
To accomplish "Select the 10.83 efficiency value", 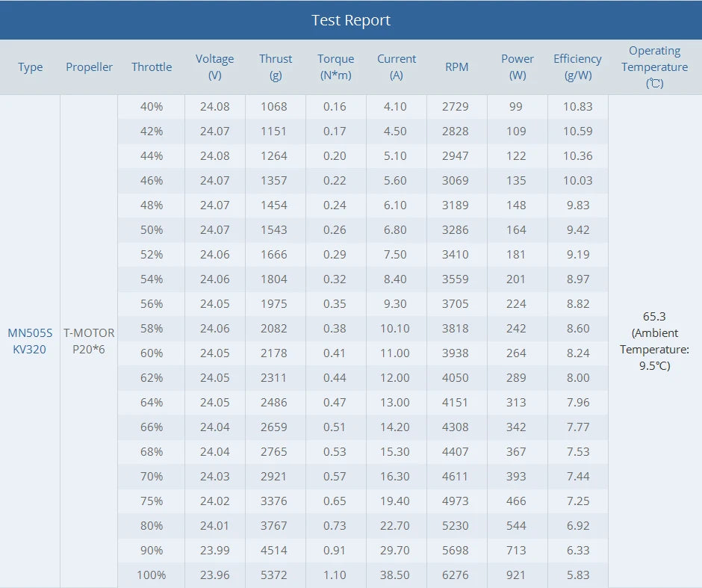I will tap(578, 107).
